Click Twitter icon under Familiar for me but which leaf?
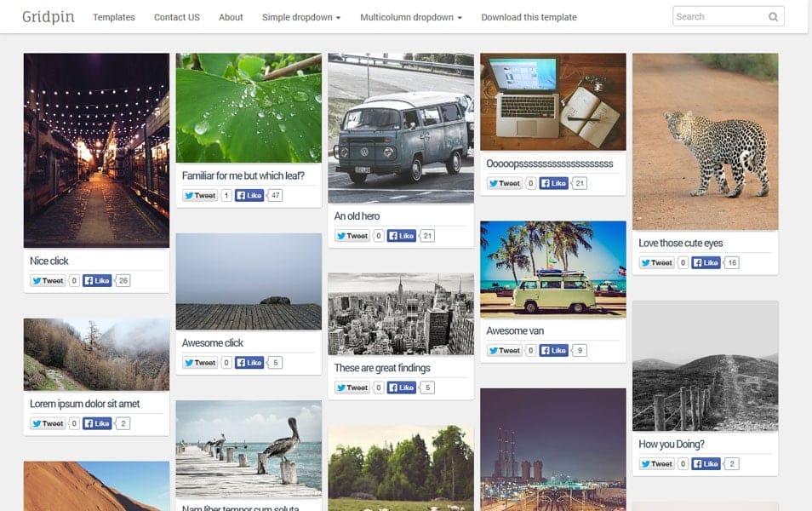 tap(192, 195)
